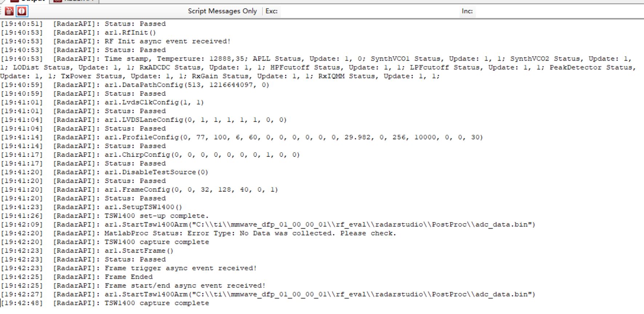Click the ar1.DataPathConfig log line

click(x=135, y=85)
